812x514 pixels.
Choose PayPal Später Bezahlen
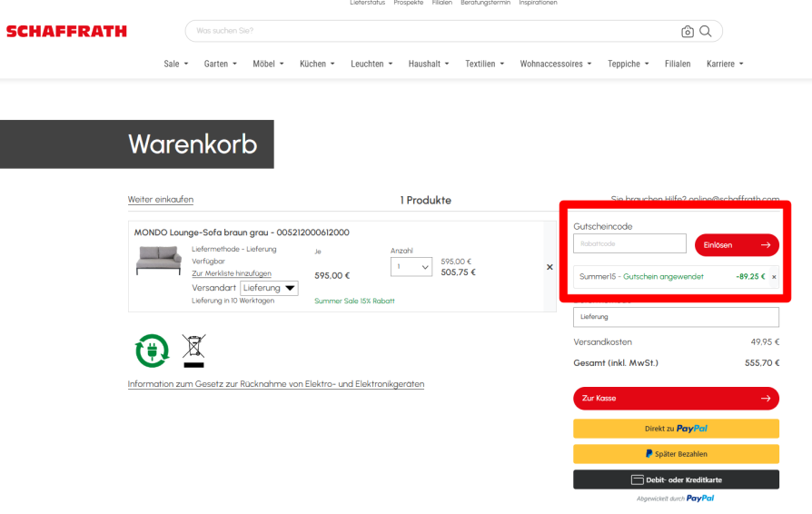[x=676, y=454]
